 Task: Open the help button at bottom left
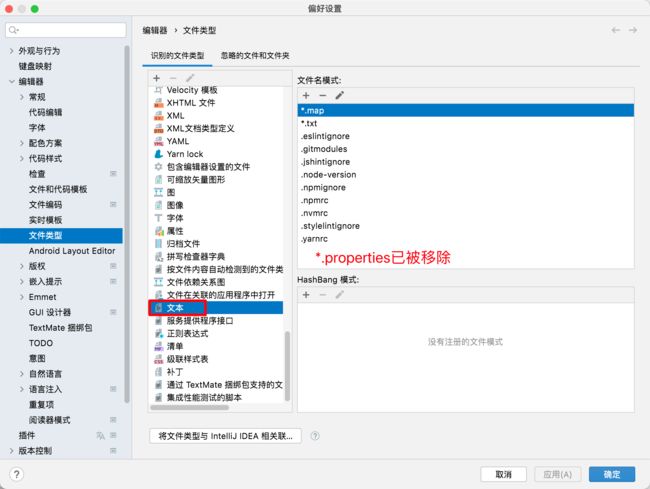tap(16, 474)
